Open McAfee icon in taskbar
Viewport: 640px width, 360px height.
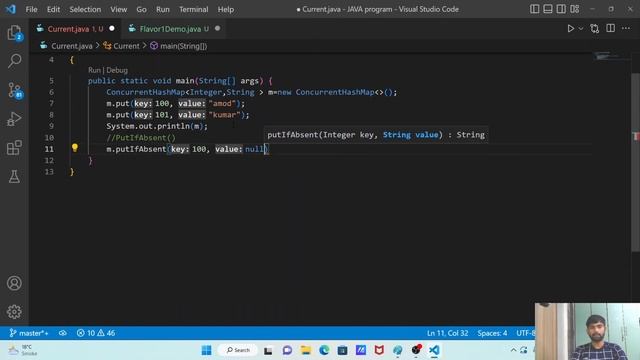[379, 350]
